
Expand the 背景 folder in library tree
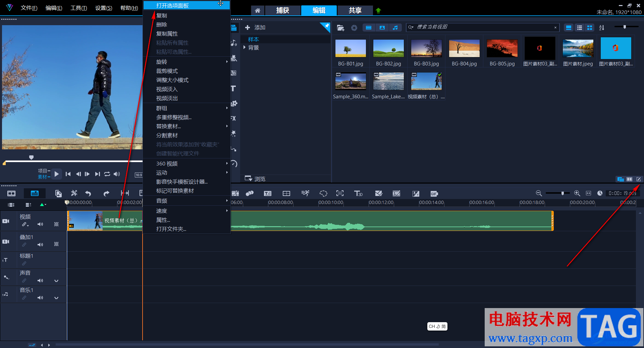[x=245, y=48]
